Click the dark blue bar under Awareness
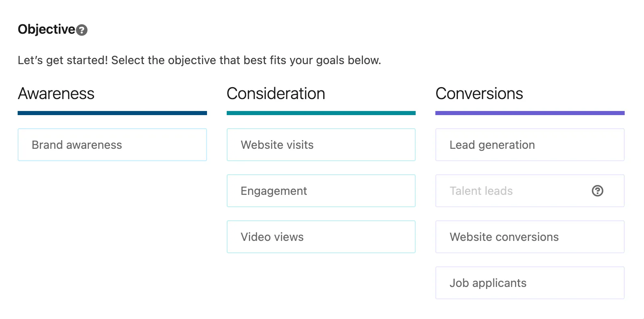The height and width of the screenshot is (319, 644). pos(112,113)
